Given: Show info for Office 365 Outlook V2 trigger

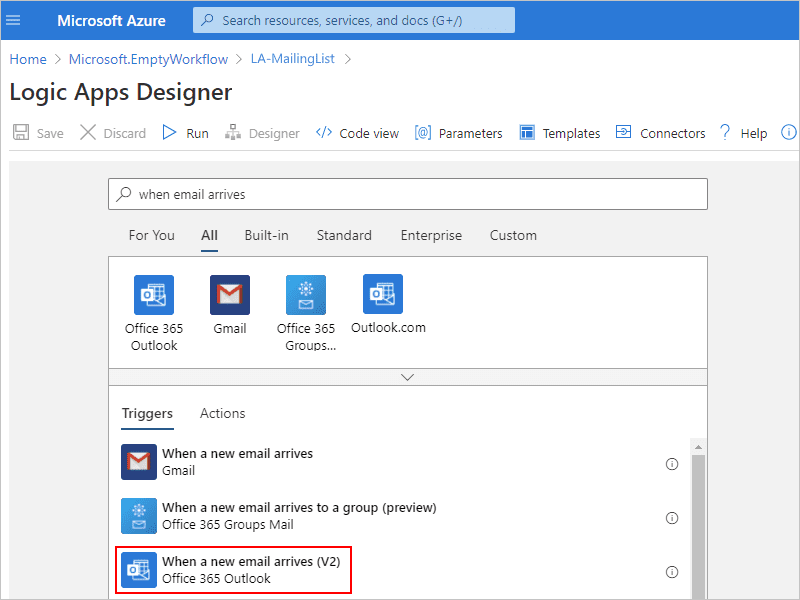Looking at the screenshot, I should [x=672, y=572].
